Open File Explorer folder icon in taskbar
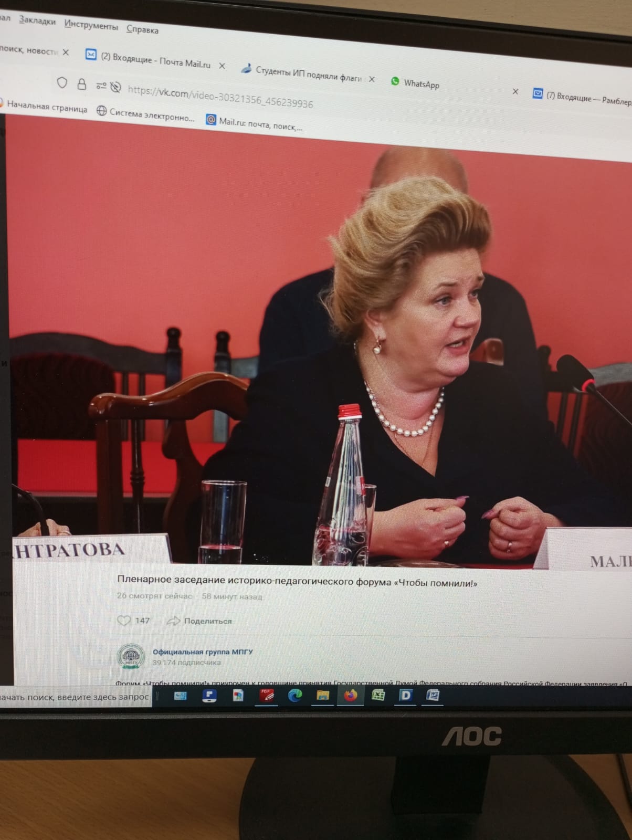The height and width of the screenshot is (840, 632). (x=322, y=696)
